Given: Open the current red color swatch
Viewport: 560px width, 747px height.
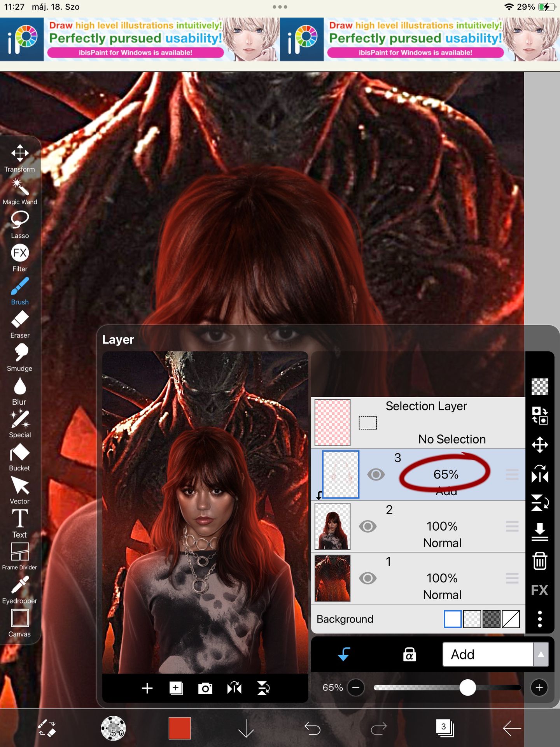Looking at the screenshot, I should 180,728.
